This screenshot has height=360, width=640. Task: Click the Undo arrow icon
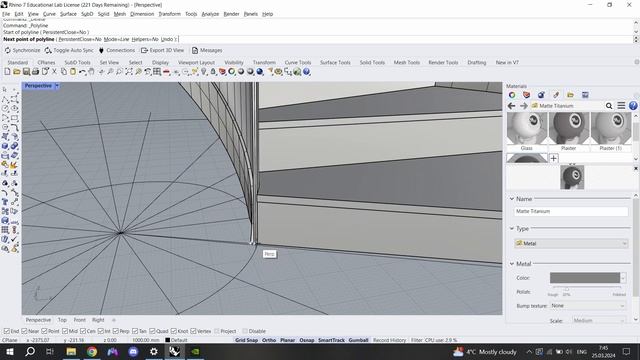pos(82,72)
